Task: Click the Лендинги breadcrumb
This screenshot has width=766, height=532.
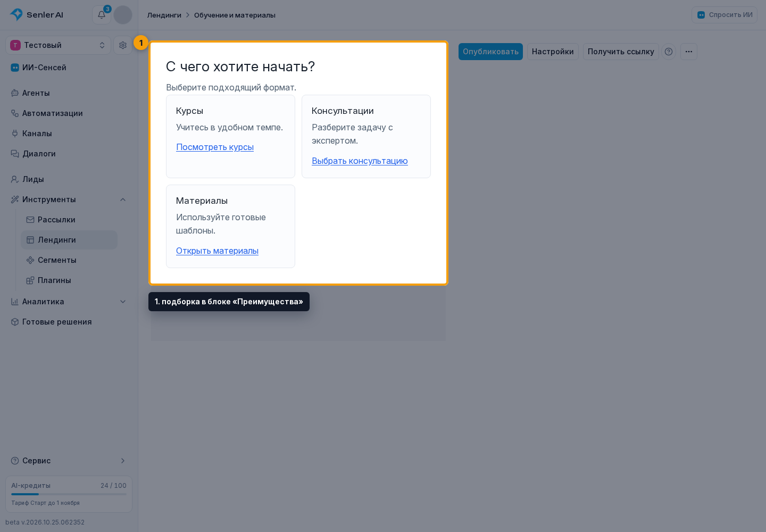Action: (164, 15)
